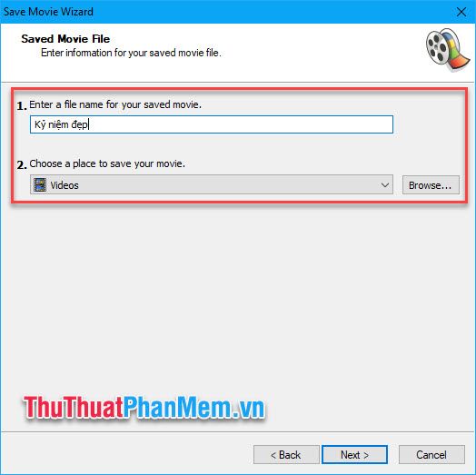The height and width of the screenshot is (475, 476).
Task: Click the 'Videos' text in location box
Action: point(64,185)
